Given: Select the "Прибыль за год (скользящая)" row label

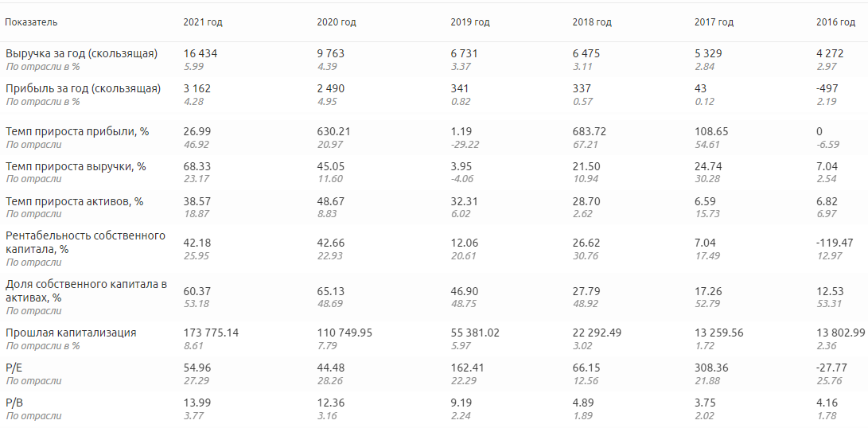Looking at the screenshot, I should point(83,89).
